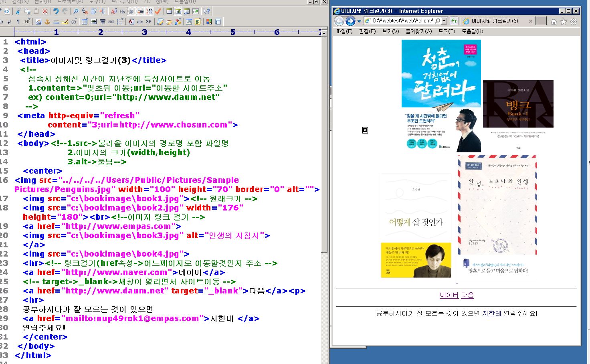Screen dimensions: 590x364
Task: Open the Heading (Hi) tag dropdown
Action: [x=27, y=21]
